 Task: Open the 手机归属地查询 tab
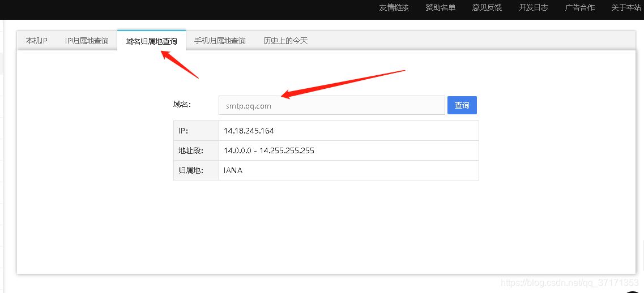[220, 41]
